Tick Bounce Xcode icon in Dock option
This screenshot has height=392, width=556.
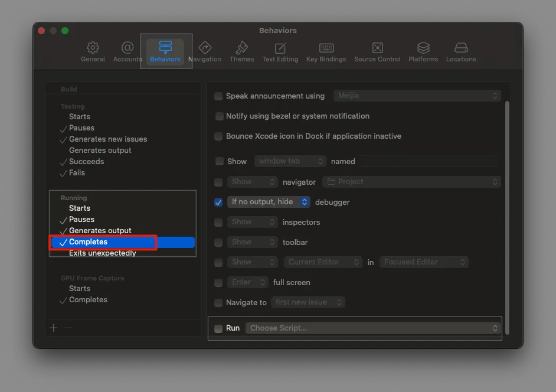tap(219, 136)
